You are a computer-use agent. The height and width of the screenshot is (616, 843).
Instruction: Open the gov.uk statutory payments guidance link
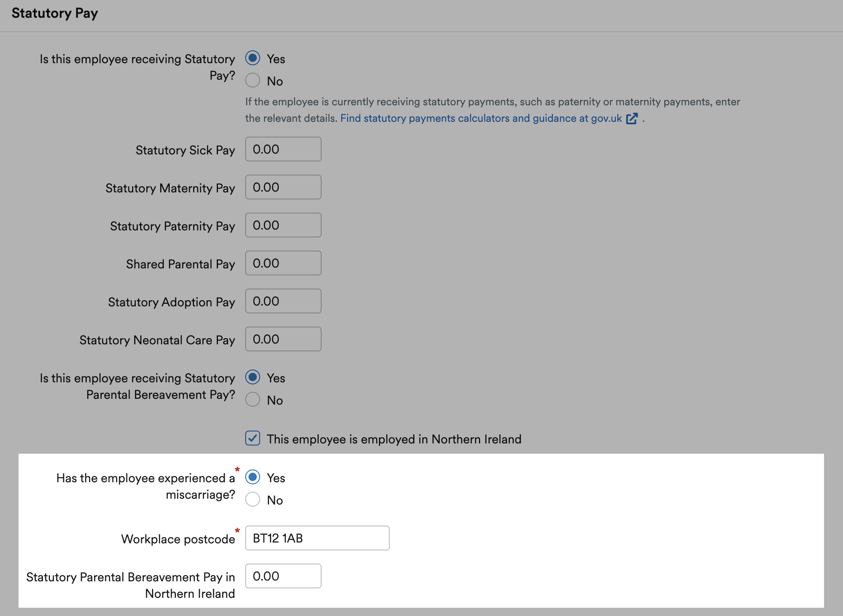pyautogui.click(x=481, y=118)
